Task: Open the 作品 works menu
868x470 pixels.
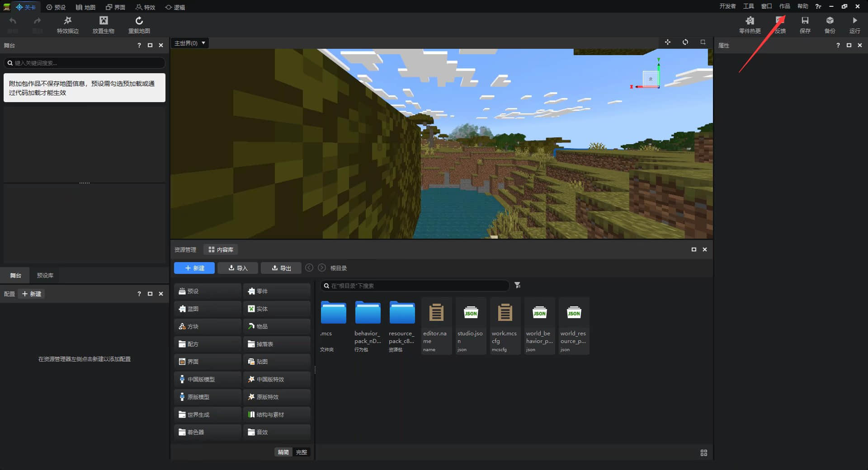Action: (x=785, y=6)
